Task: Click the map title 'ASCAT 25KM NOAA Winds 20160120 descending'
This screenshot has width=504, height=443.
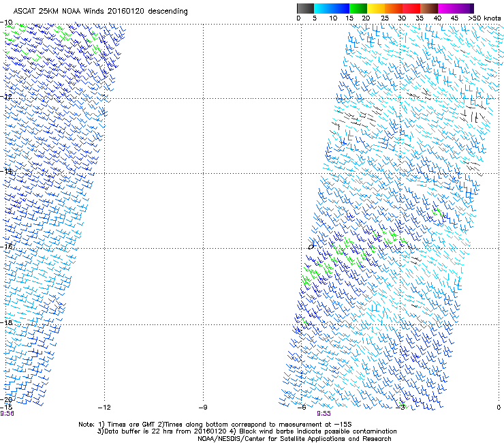Action: 100,12
